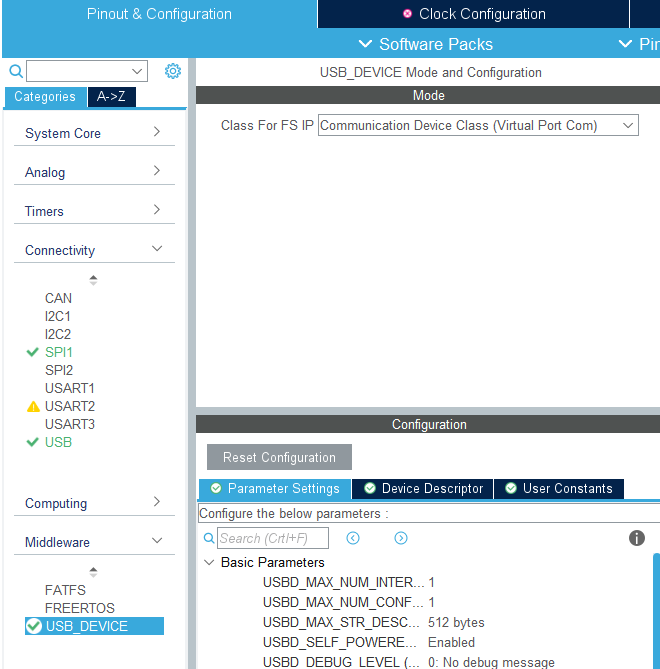Select USART3 peripheral

tap(70, 424)
